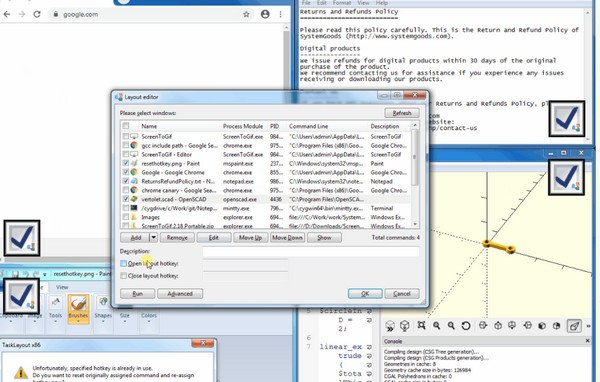The height and width of the screenshot is (382, 600).
Task: Open the Notepad Edit menu
Action: tap(322, 3)
